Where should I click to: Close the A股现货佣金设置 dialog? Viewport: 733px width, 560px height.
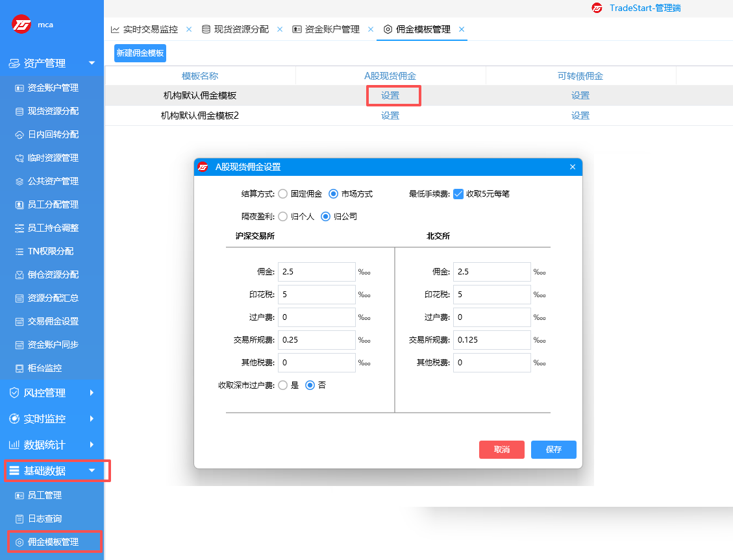pyautogui.click(x=573, y=167)
